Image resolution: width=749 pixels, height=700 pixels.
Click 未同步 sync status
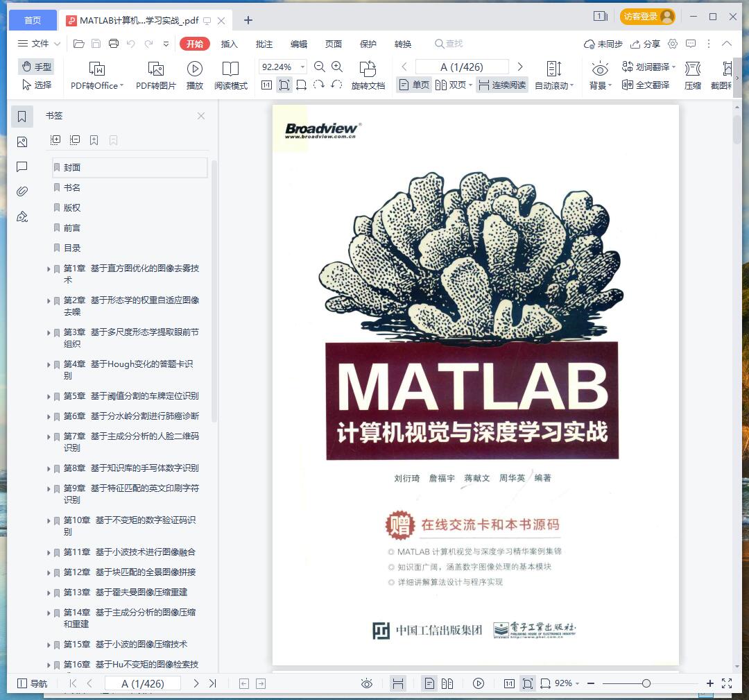click(x=603, y=44)
